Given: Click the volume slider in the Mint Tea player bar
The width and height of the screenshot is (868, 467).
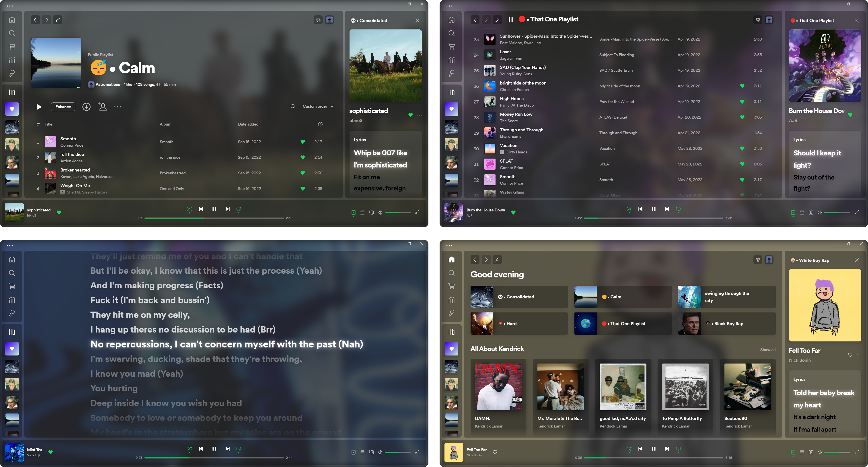Looking at the screenshot, I should pyautogui.click(x=397, y=452).
